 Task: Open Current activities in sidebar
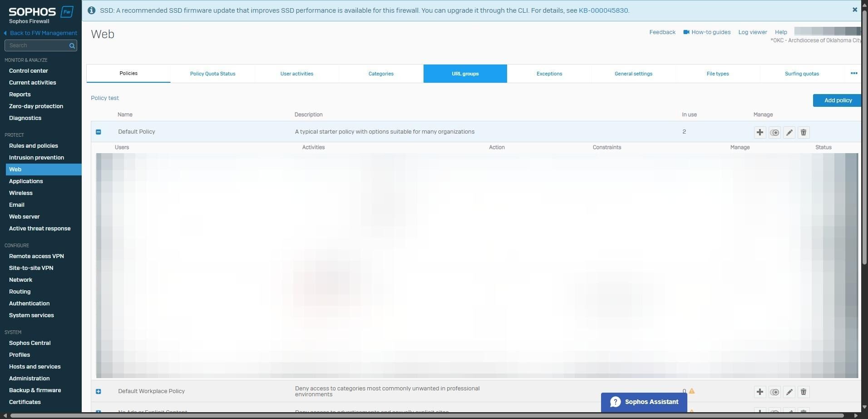click(33, 83)
